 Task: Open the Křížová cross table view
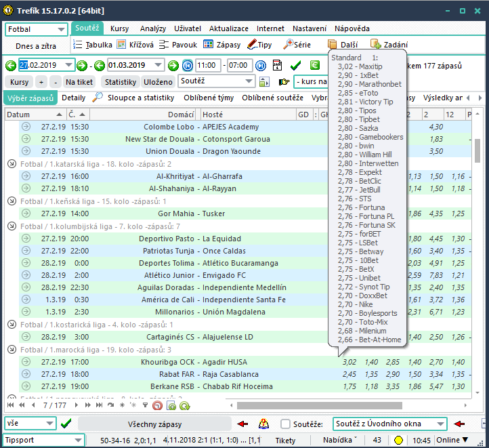135,45
